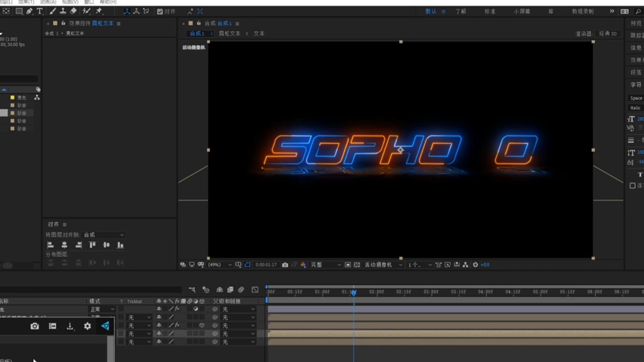Toggle the frame blending timeline icon
The width and height of the screenshot is (644, 362).
point(230,290)
